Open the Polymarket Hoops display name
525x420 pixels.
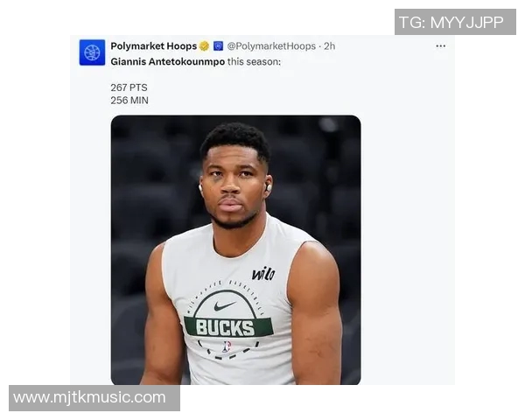(x=153, y=46)
